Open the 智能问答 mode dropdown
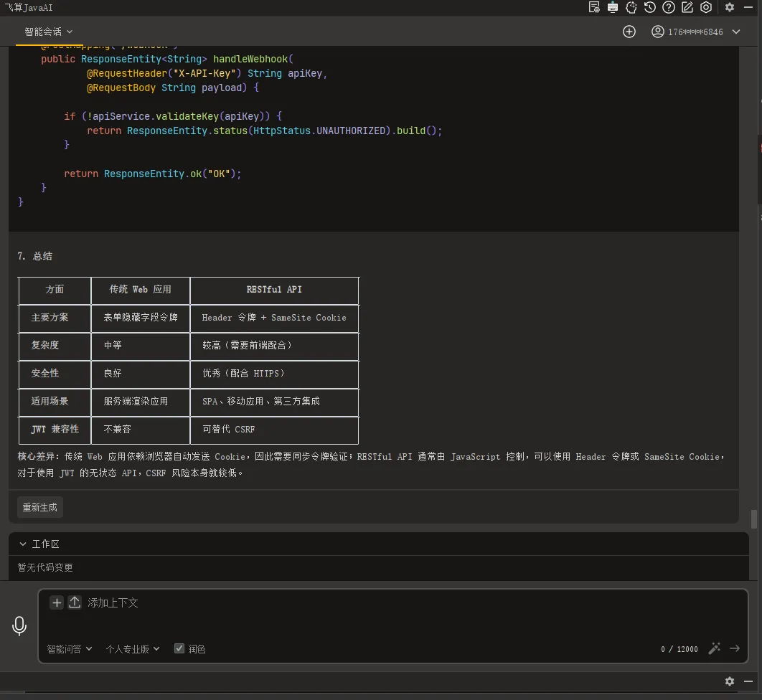This screenshot has width=762, height=700. tap(69, 649)
